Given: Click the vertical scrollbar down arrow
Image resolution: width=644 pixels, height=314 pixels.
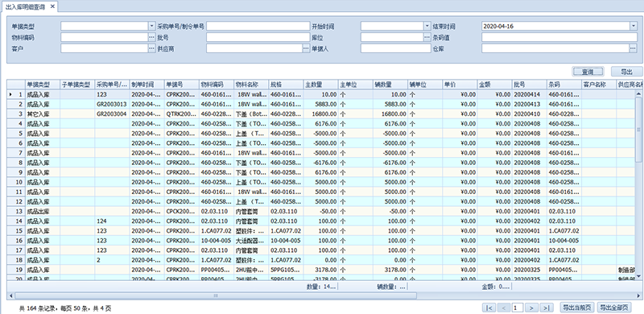Looking at the screenshot, I should point(638,277).
